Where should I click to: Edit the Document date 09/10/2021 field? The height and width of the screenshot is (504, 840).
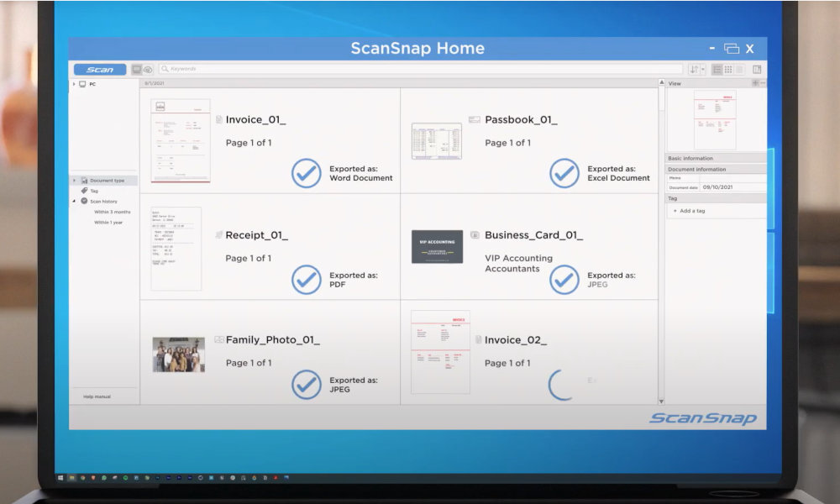(732, 187)
